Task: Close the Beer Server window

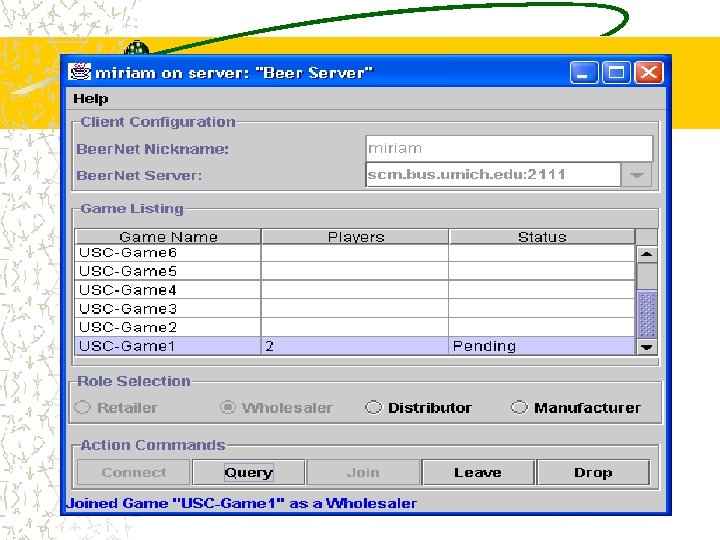Action: (x=648, y=73)
